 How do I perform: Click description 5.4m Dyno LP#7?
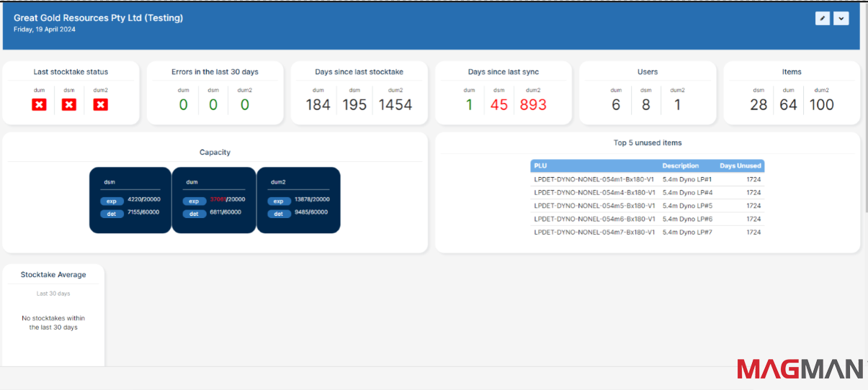click(687, 232)
